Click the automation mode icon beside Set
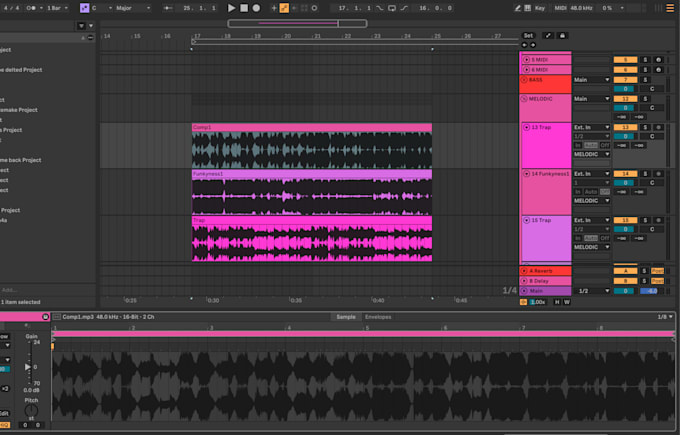The height and width of the screenshot is (435, 680). click(x=548, y=36)
